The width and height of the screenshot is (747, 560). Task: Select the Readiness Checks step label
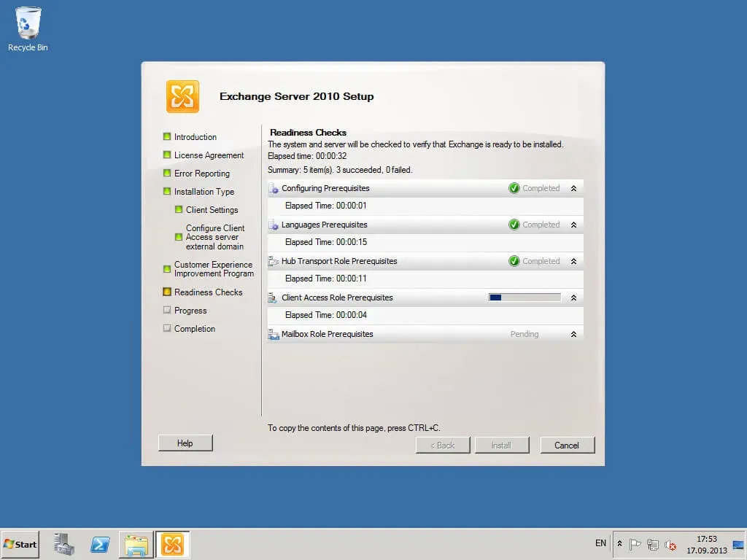[208, 292]
